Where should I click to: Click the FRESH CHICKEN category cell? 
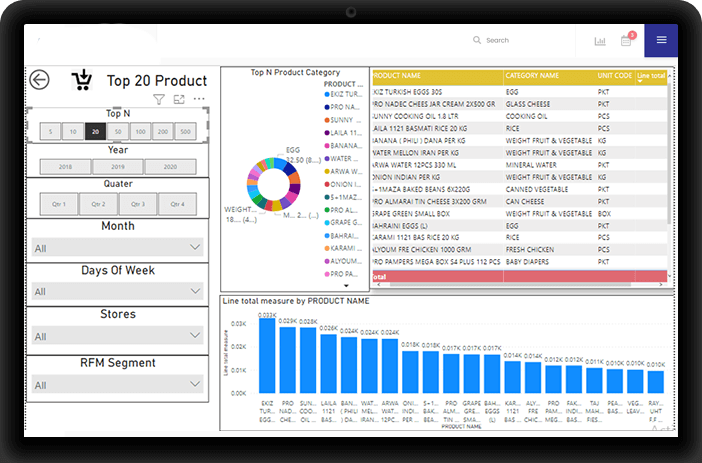tap(530, 250)
